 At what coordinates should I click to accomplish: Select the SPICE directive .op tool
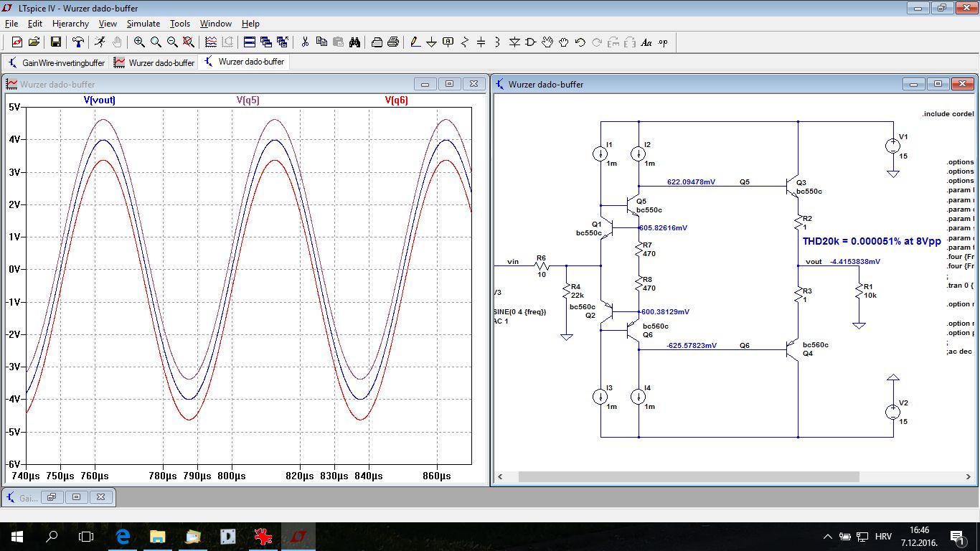point(663,42)
